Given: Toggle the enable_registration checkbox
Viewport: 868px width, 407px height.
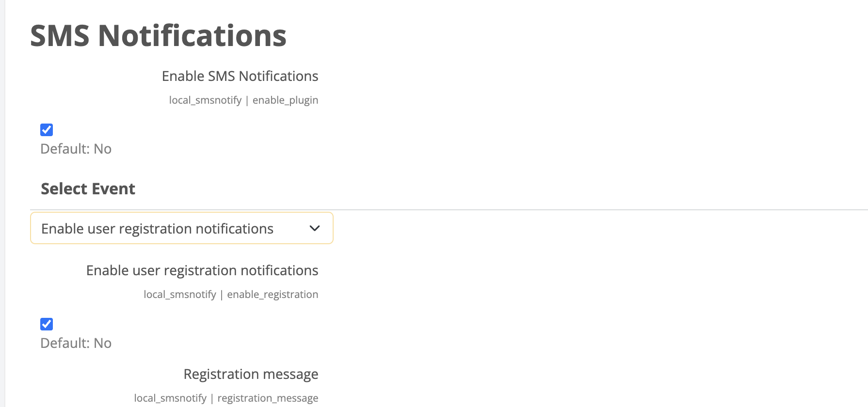Looking at the screenshot, I should click(x=47, y=324).
